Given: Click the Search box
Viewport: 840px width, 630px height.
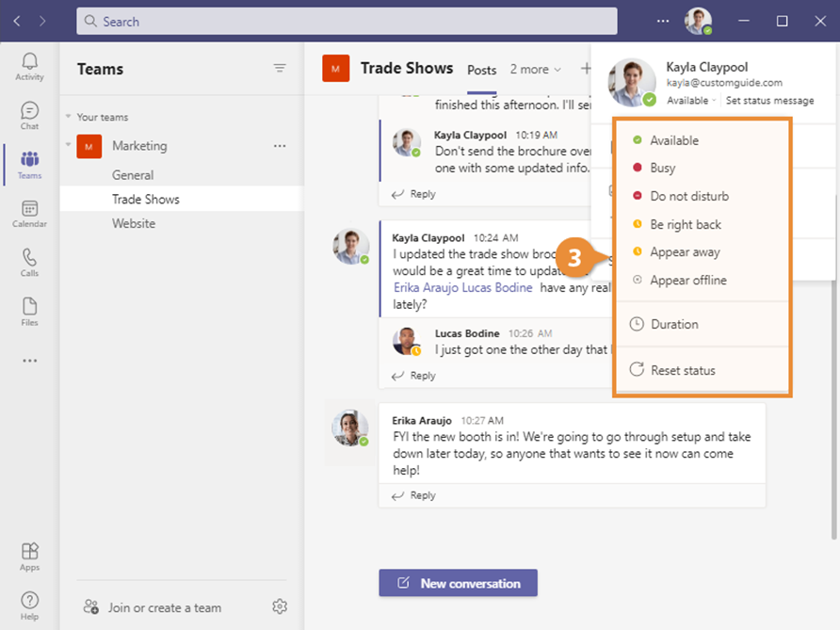Looking at the screenshot, I should pyautogui.click(x=347, y=22).
